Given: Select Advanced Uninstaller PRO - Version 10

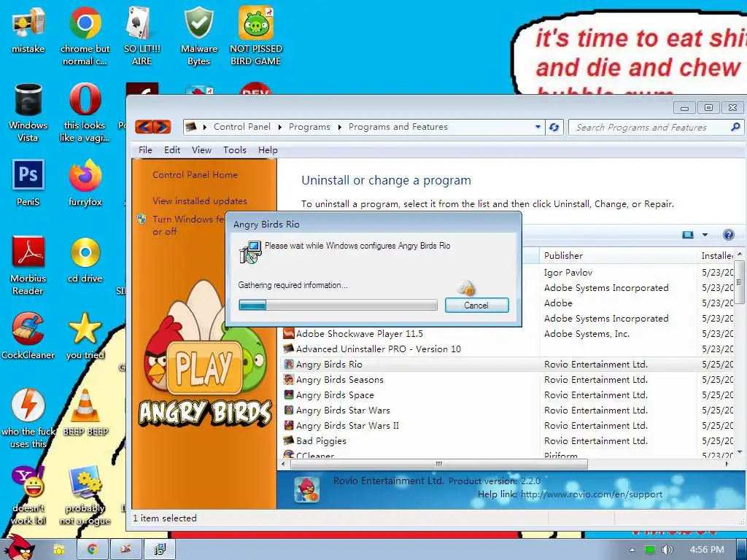Looking at the screenshot, I should 507,349.
